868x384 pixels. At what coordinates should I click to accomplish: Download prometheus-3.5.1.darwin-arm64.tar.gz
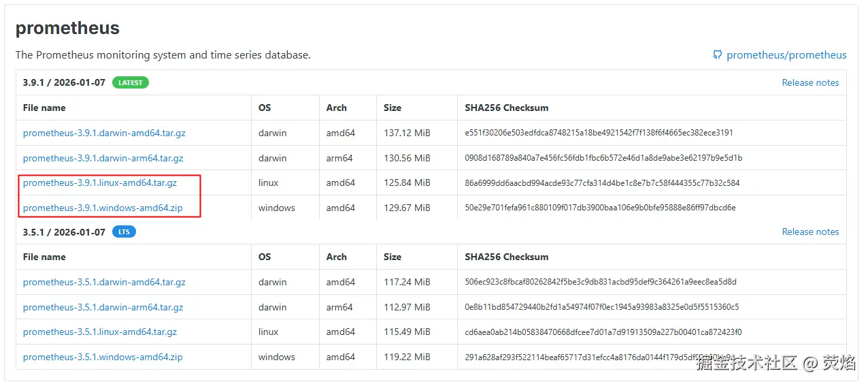click(103, 307)
